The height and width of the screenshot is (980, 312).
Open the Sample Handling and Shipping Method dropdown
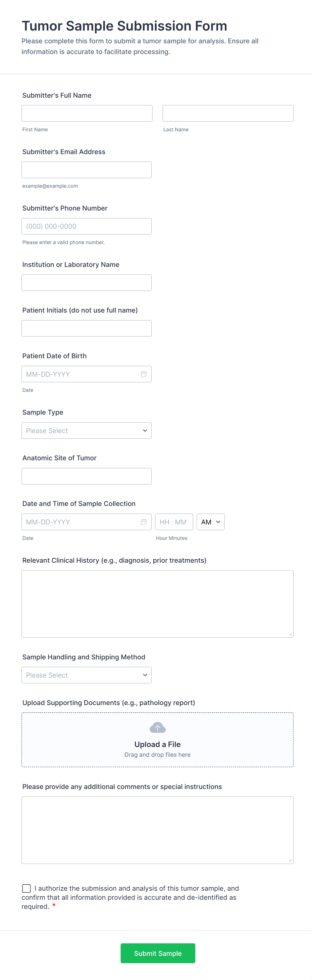click(87, 674)
